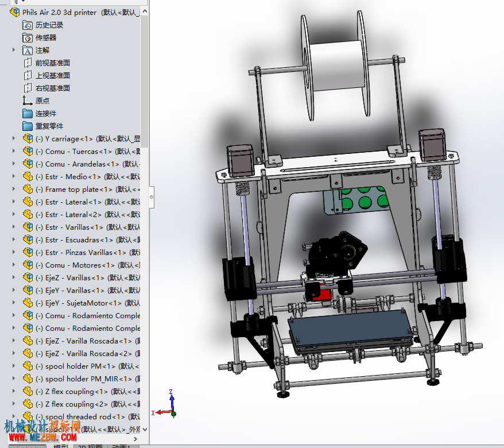Select 上视基准面 top plane item
The image size is (504, 448).
click(x=53, y=76)
